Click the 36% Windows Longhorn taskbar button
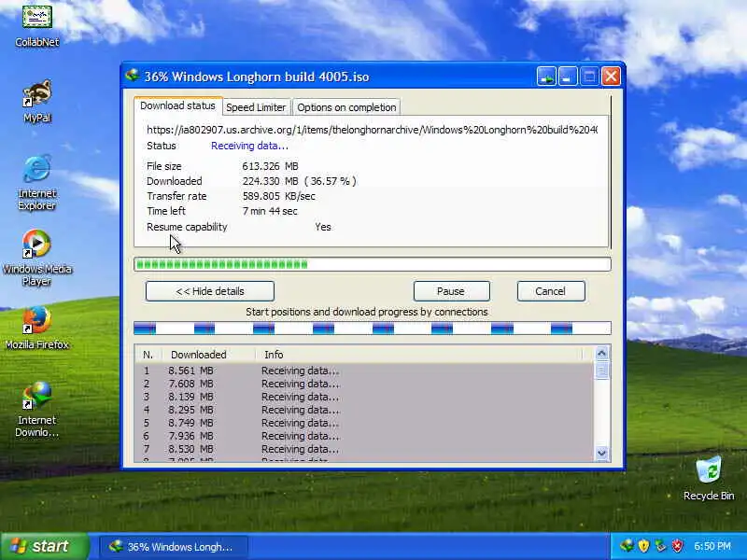 [174, 546]
